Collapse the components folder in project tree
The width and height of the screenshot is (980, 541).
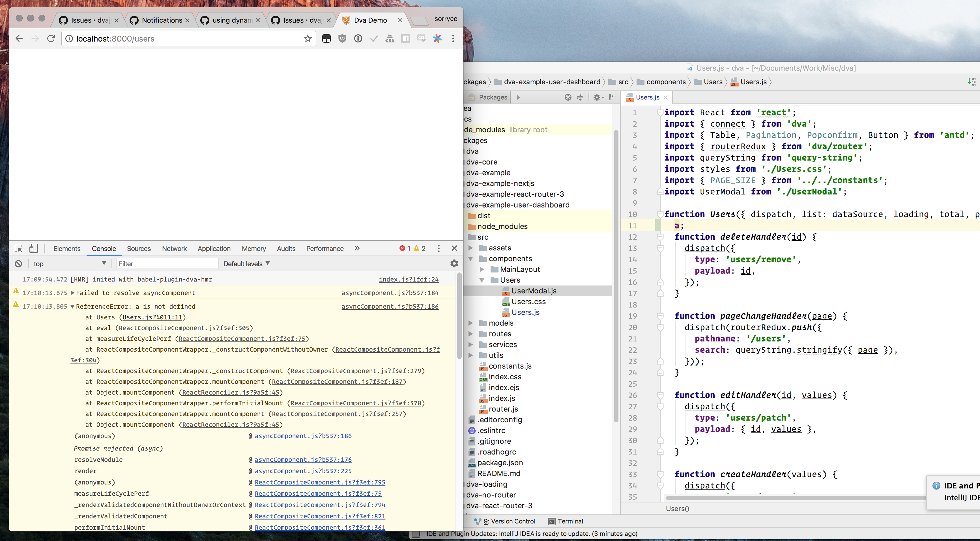(470, 259)
